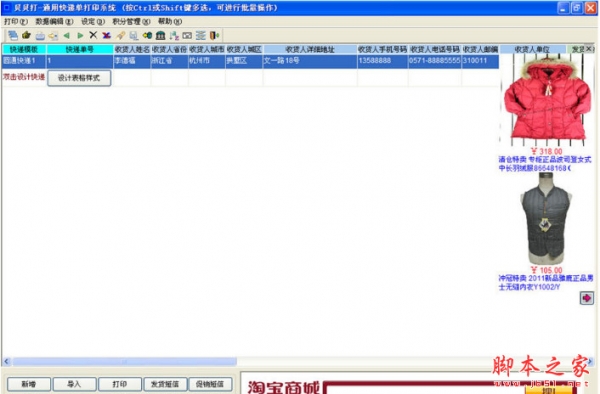The width and height of the screenshot is (600, 394).
Task: Click the document preview toolbar icon
Action: (134, 36)
